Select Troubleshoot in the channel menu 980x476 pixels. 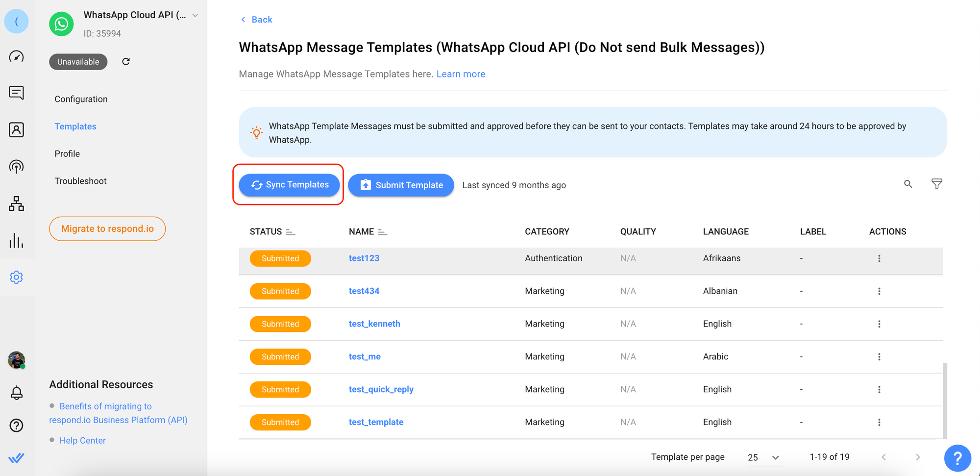[x=80, y=181]
